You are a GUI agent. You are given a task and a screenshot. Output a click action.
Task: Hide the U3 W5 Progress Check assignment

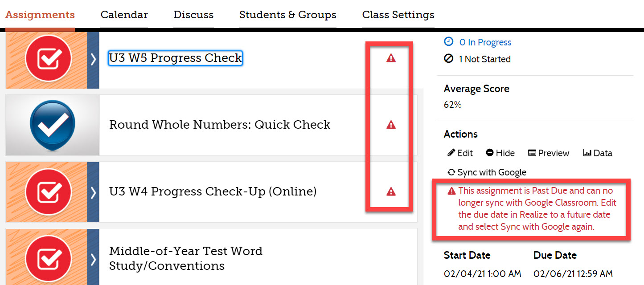point(500,153)
